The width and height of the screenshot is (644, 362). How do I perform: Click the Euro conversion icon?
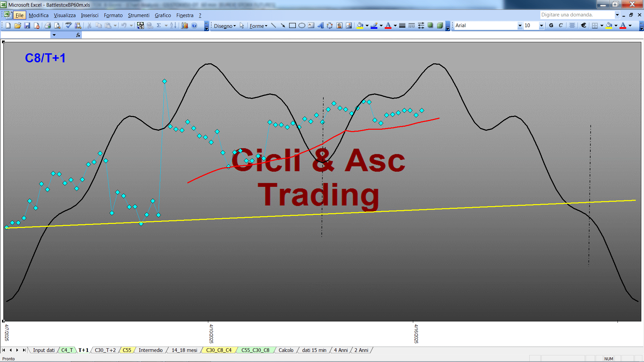pos(141,25)
